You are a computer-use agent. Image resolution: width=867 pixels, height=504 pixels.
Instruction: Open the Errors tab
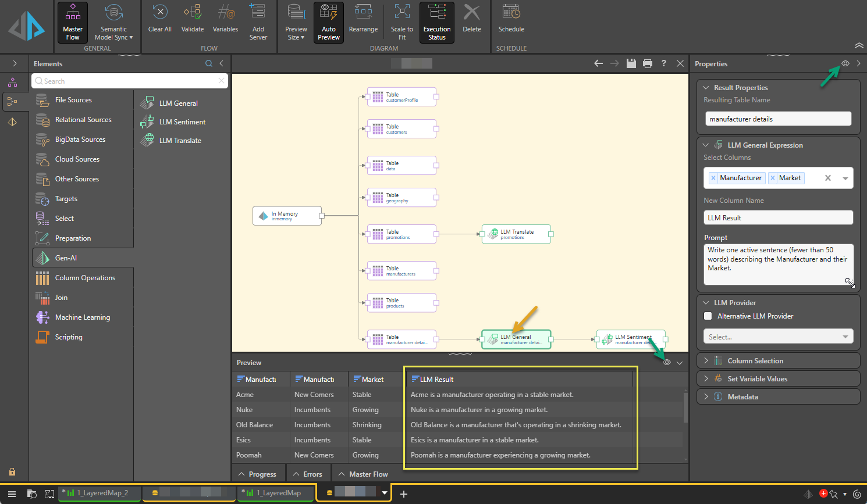click(307, 474)
